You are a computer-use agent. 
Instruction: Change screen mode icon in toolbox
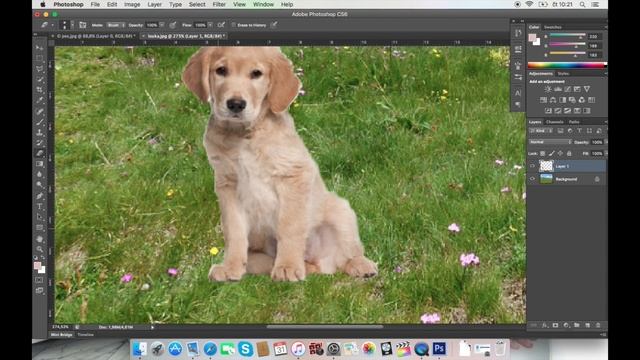pos(39,291)
